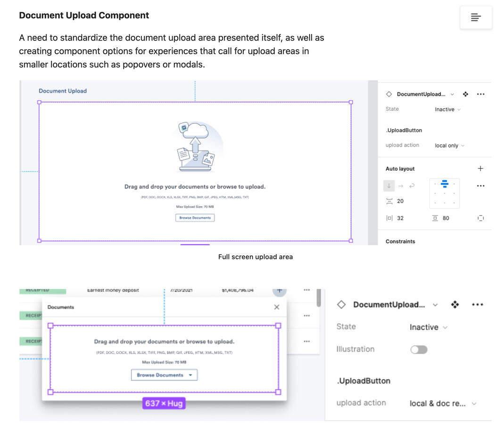The image size is (504, 424).
Task: Open upload action dropdown showing local & doc re...
Action: (x=443, y=403)
